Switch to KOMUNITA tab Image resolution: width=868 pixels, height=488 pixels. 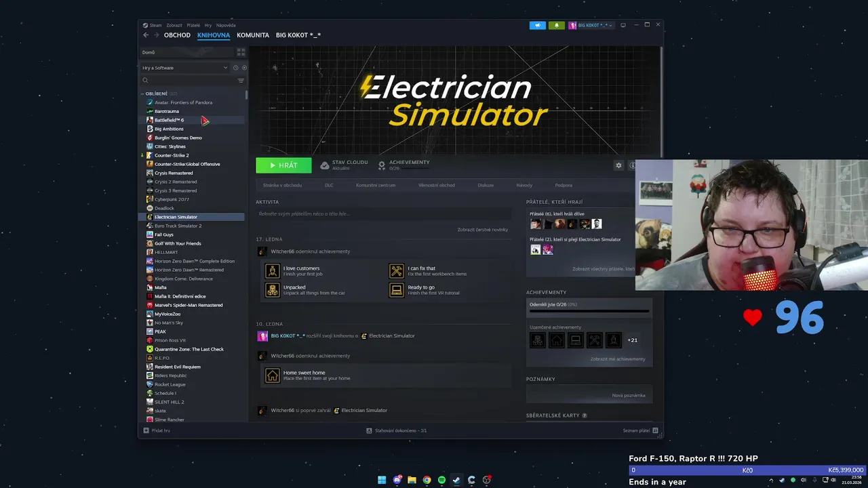253,35
